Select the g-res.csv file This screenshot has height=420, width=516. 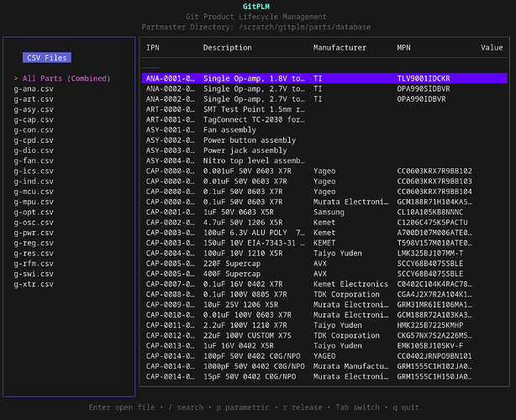point(34,254)
